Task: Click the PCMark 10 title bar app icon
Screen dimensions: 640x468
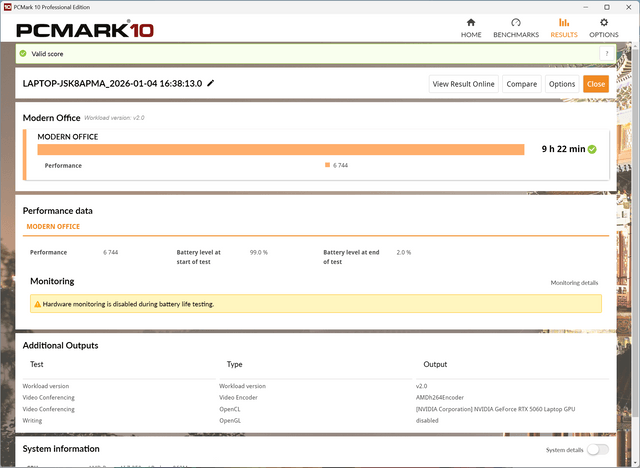Action: (x=7, y=7)
